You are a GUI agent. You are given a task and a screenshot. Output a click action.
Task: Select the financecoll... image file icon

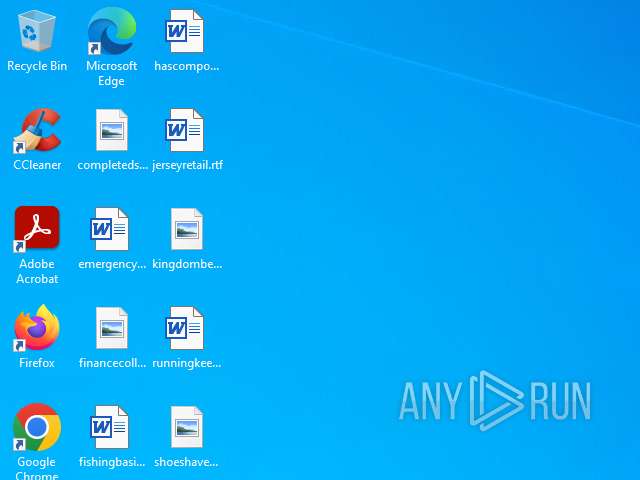click(111, 328)
